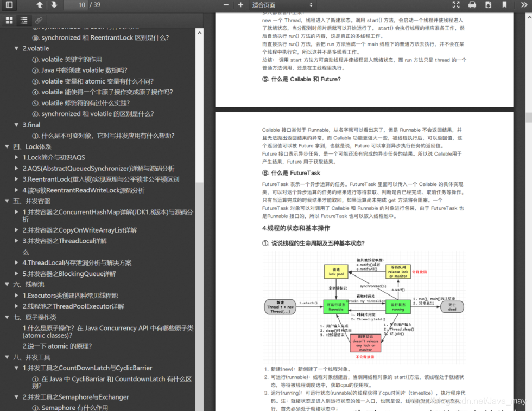Open entry CycliBarriar 和 CountdownLatch 区别
The width and height of the screenshot is (532, 411).
112,383
